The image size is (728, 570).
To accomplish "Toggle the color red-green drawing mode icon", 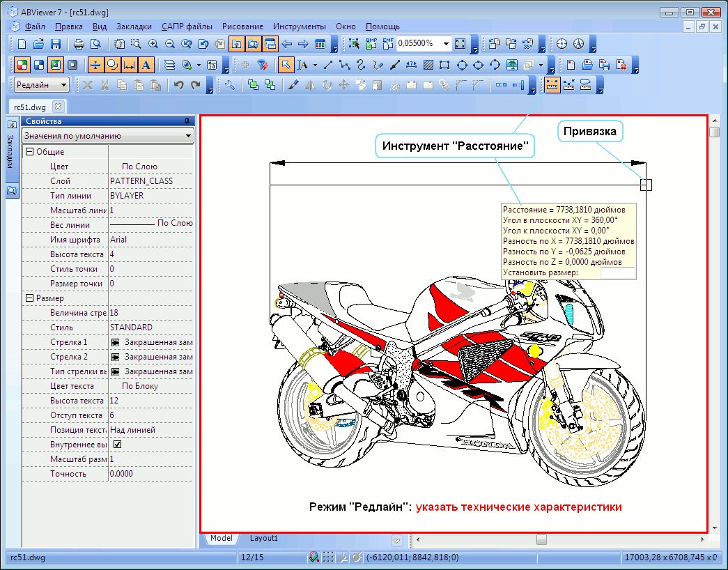I will [22, 65].
